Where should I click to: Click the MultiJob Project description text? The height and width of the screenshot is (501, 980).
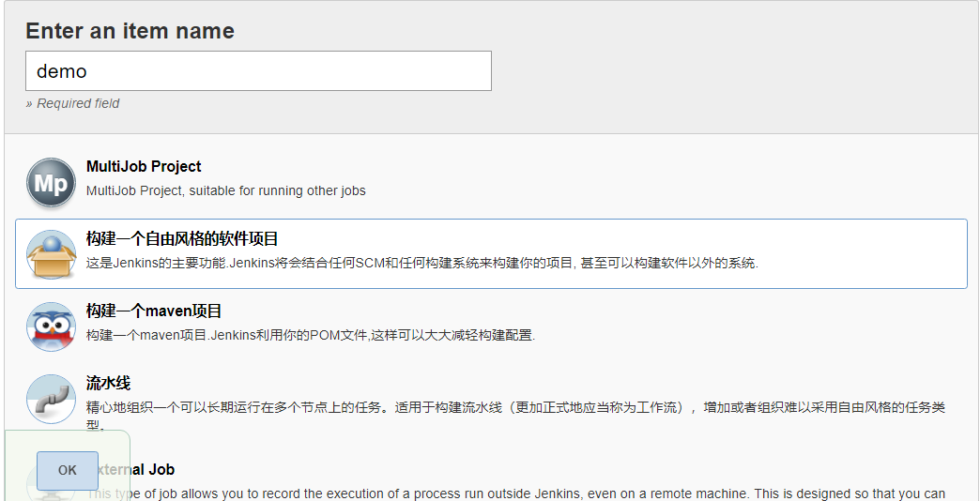pyautogui.click(x=225, y=190)
